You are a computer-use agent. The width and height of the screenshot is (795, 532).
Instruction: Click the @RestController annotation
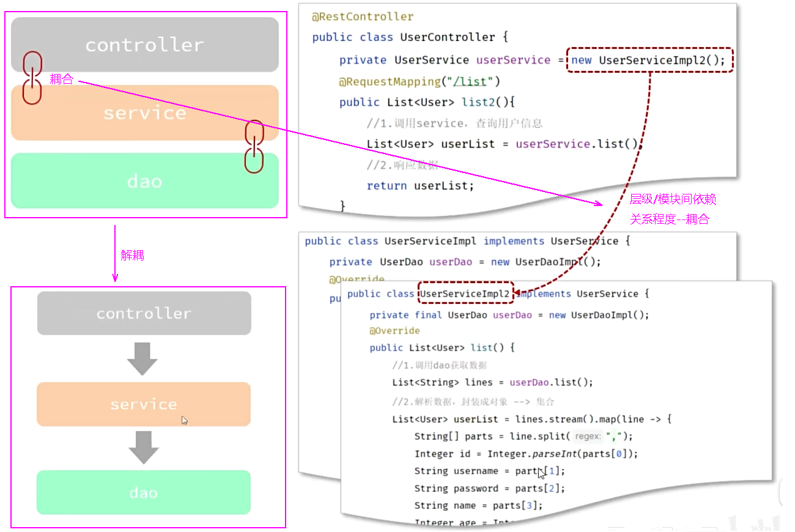(363, 17)
